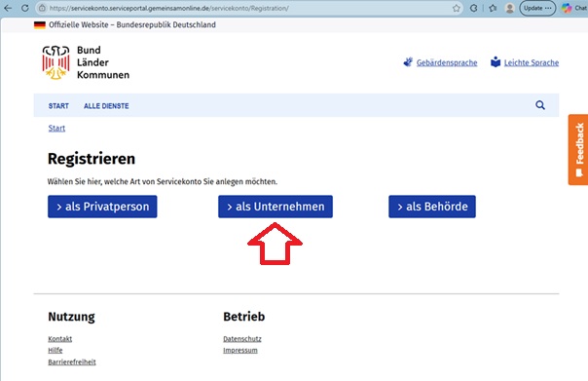Click the Update button in the toolbar
The height and width of the screenshot is (381, 588).
pyautogui.click(x=537, y=8)
